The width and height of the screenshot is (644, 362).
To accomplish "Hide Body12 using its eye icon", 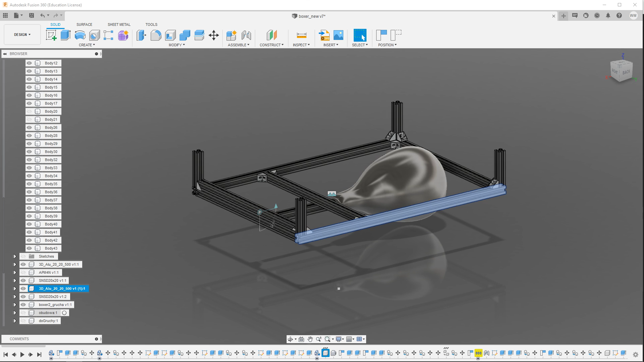I will (x=29, y=63).
